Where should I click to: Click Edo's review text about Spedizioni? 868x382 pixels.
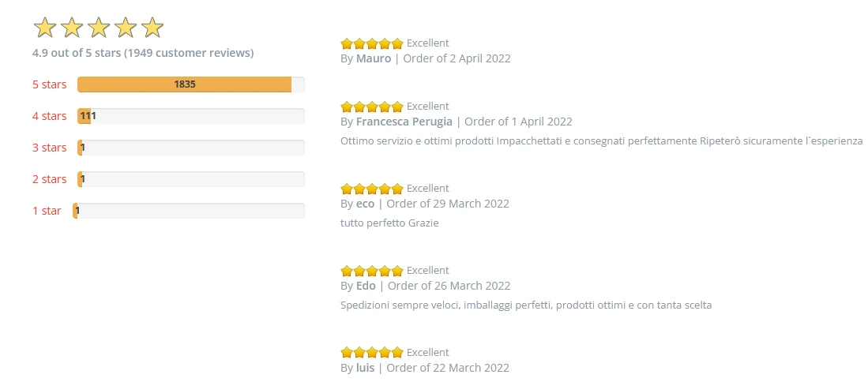(526, 305)
